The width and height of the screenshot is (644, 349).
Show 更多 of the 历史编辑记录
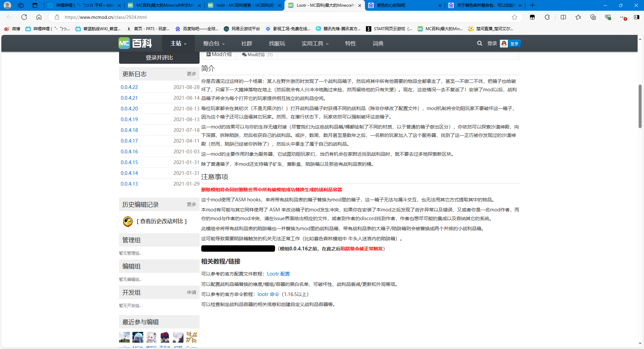point(192,204)
